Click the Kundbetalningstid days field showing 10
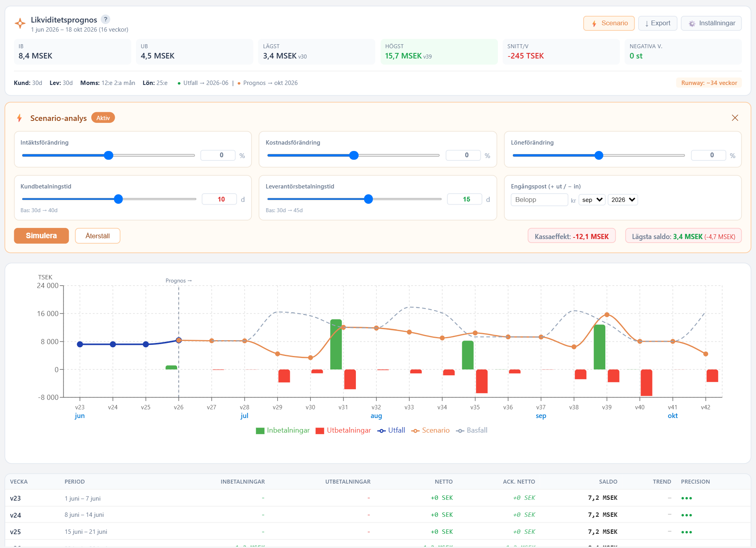The image size is (756, 548). point(219,199)
